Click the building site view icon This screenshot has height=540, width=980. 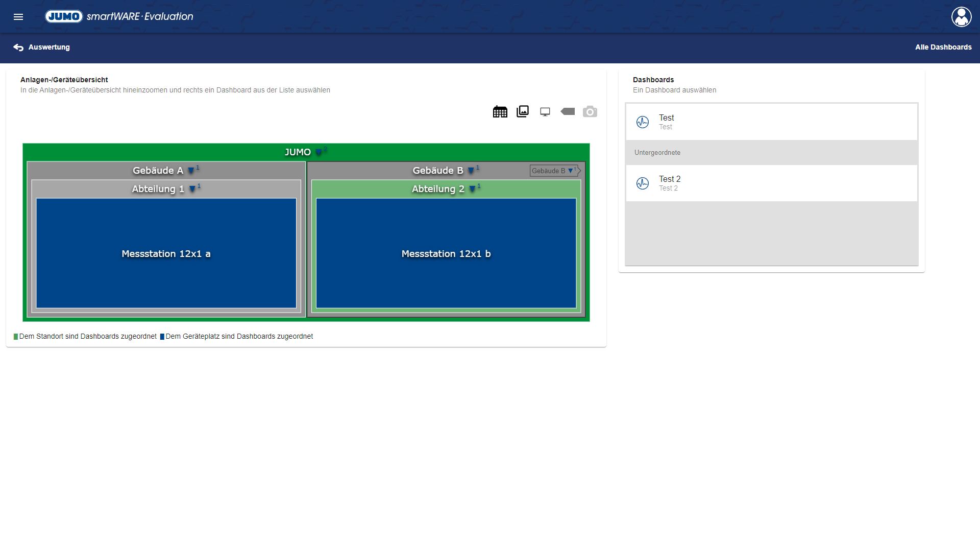click(500, 112)
